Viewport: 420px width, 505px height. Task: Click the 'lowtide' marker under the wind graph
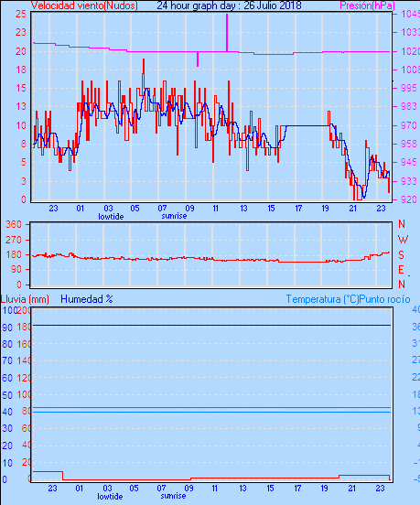(x=111, y=217)
